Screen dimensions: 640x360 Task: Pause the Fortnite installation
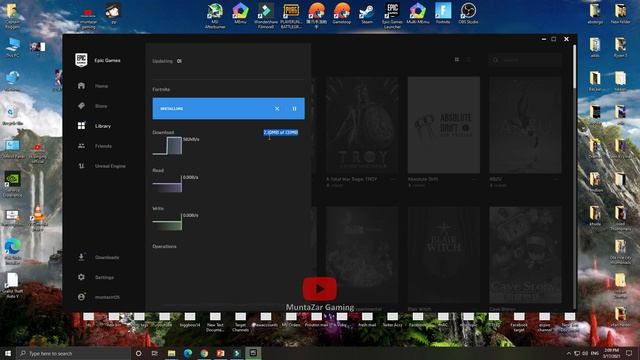coord(294,109)
